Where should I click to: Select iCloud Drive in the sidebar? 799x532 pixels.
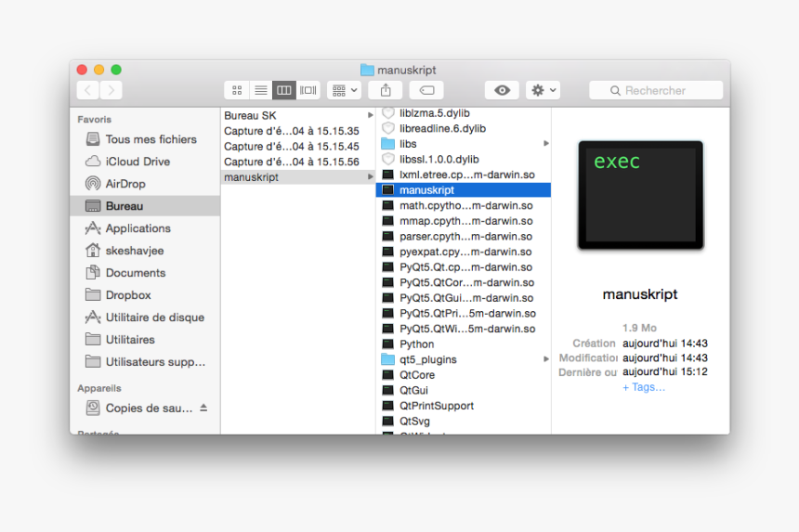coord(138,162)
